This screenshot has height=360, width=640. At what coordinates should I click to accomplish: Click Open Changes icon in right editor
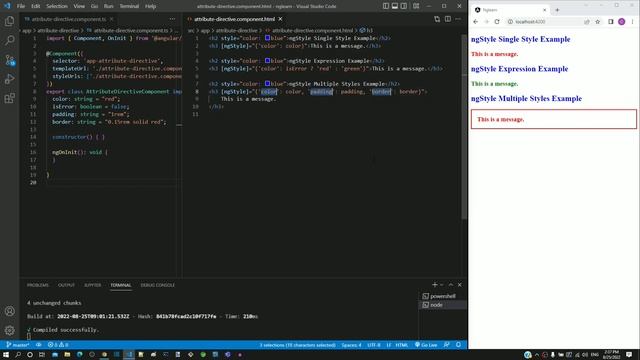click(x=437, y=19)
